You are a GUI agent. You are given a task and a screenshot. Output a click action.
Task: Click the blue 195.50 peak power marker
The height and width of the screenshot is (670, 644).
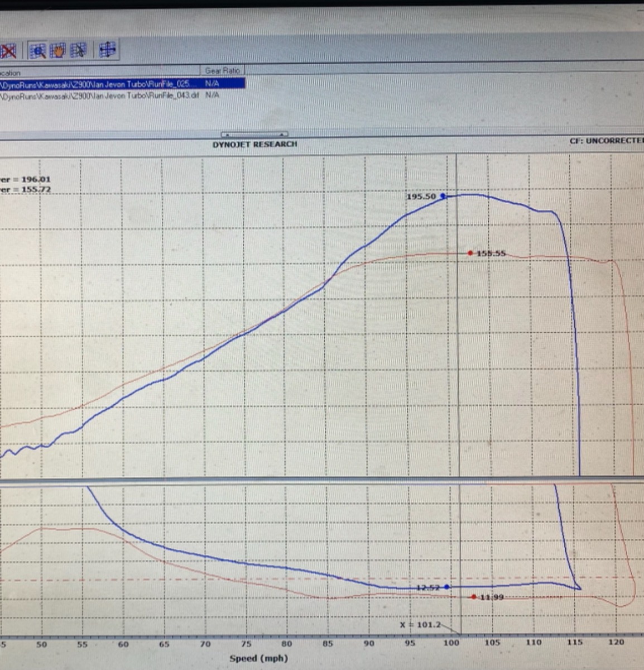[443, 196]
